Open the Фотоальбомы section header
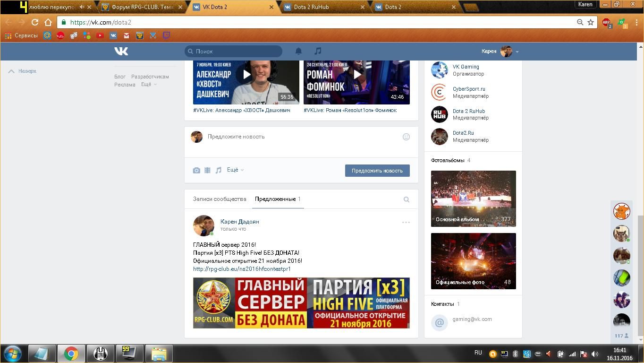Viewport: 644px width, 363px height. click(448, 160)
